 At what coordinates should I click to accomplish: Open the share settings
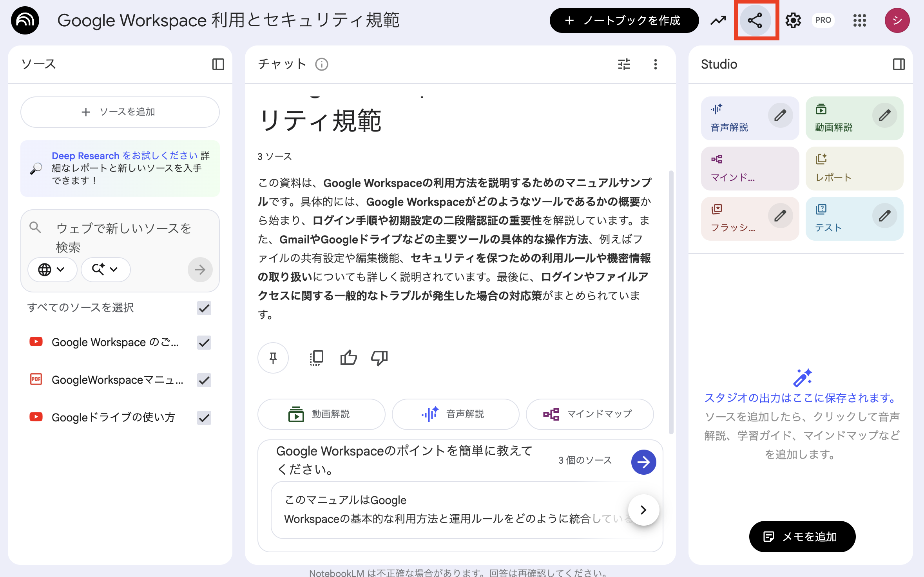coord(756,20)
